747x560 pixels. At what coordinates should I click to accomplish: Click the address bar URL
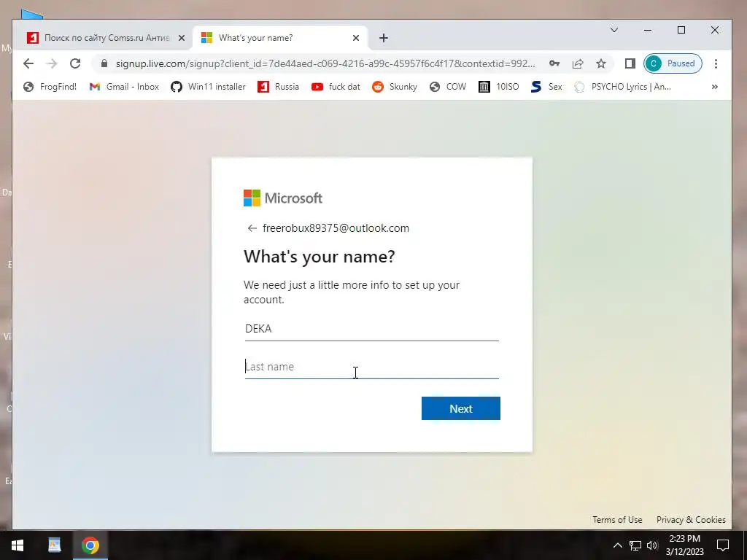click(325, 63)
